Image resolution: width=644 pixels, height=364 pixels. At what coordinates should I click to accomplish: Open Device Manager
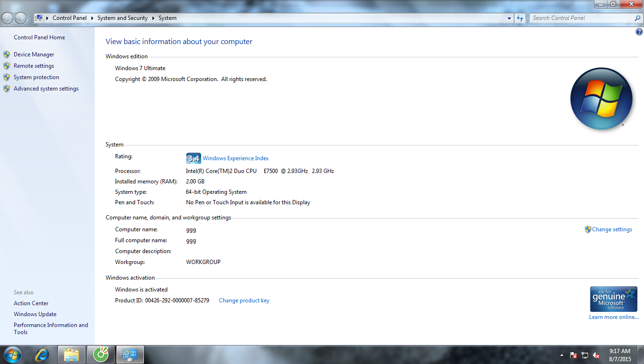tap(34, 55)
